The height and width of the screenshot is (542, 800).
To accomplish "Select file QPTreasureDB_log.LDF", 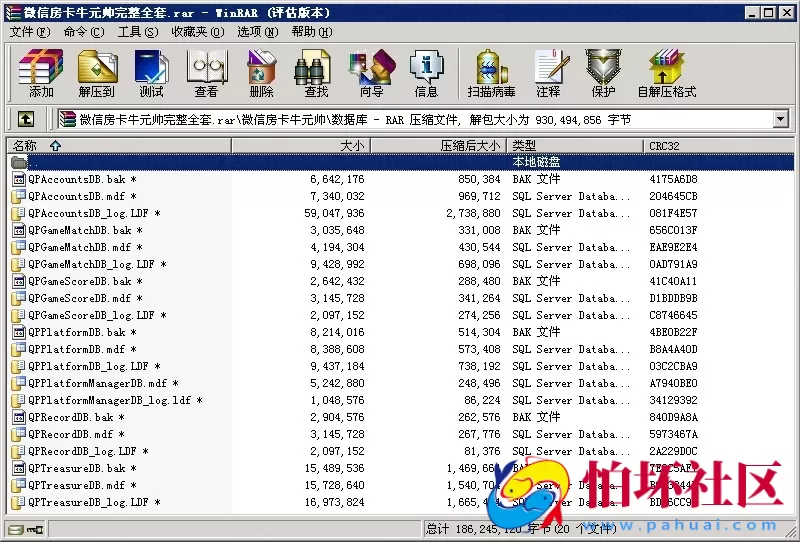I will pos(94,502).
